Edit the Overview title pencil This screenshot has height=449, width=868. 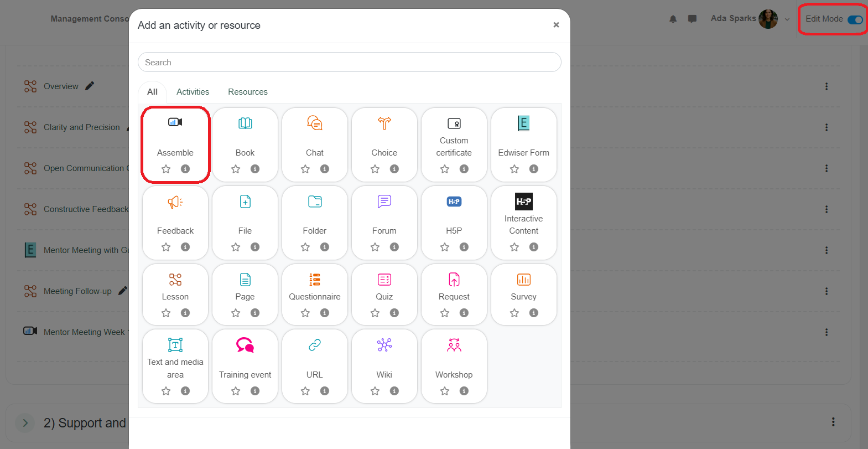[x=90, y=86]
